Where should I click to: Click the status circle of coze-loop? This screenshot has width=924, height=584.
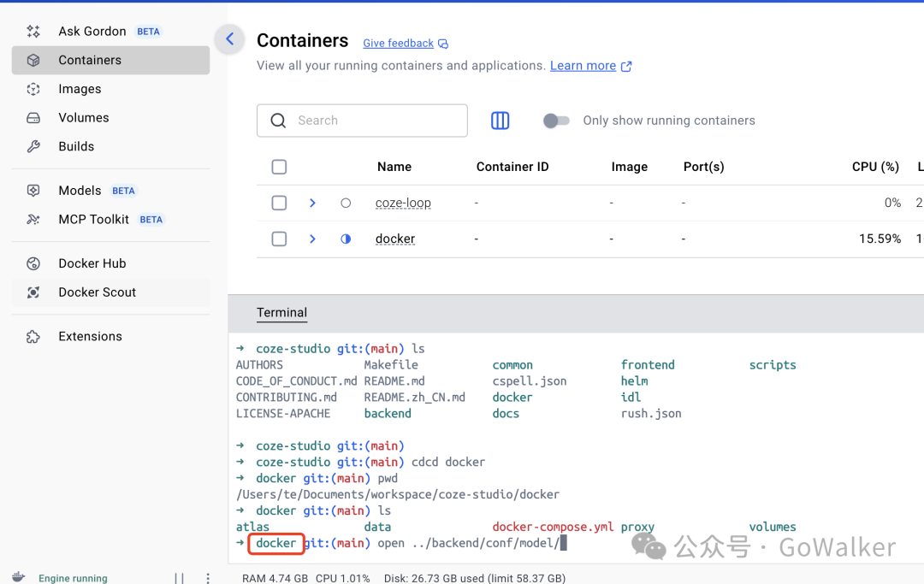tap(346, 204)
